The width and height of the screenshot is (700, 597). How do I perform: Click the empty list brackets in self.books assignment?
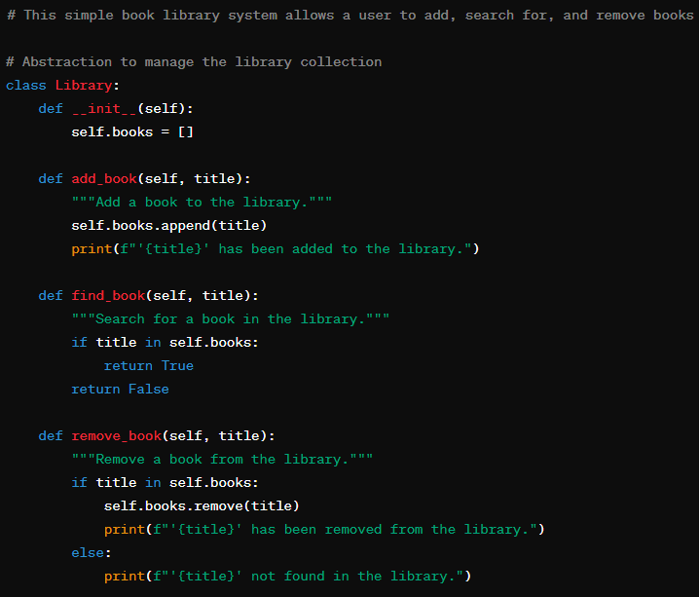(x=186, y=132)
